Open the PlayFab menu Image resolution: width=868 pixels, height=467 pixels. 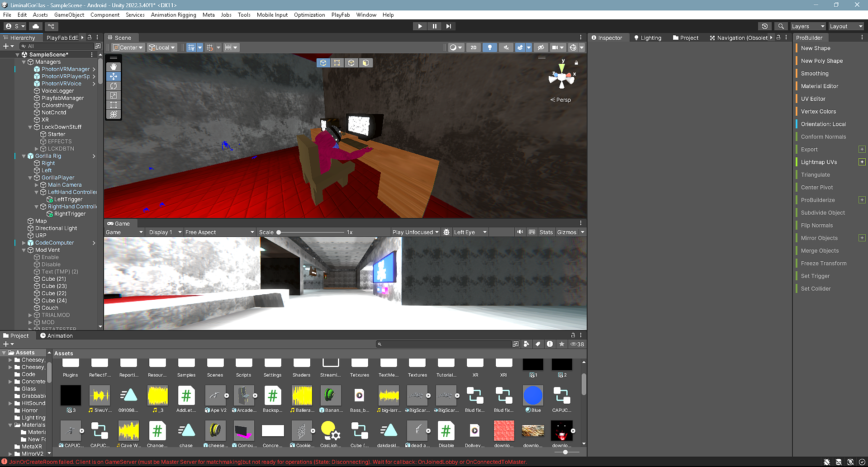(x=341, y=15)
